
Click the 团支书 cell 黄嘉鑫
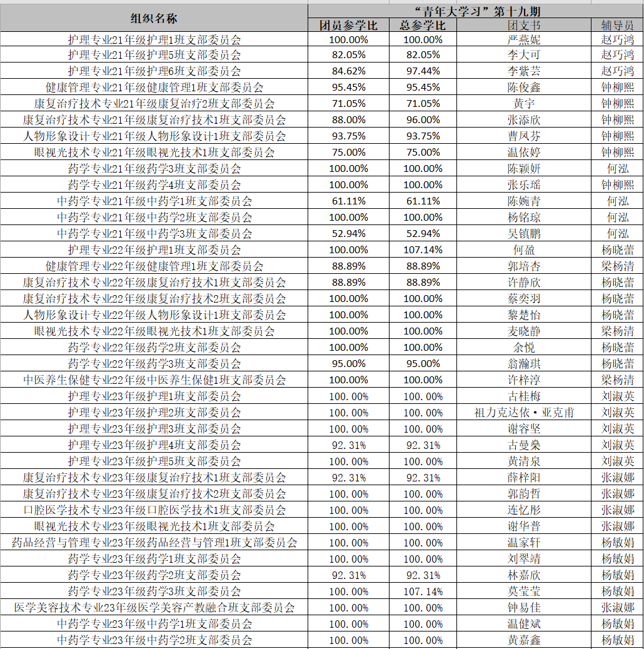[x=523, y=640]
